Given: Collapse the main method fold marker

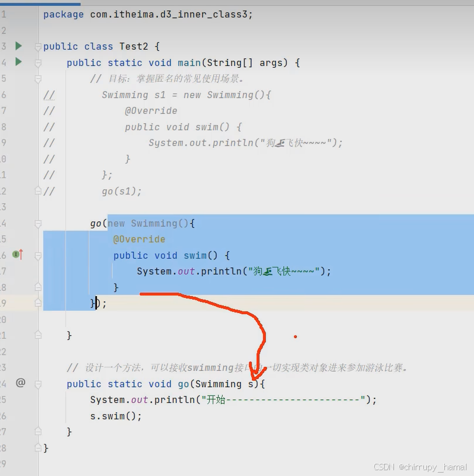Looking at the screenshot, I should [38, 63].
